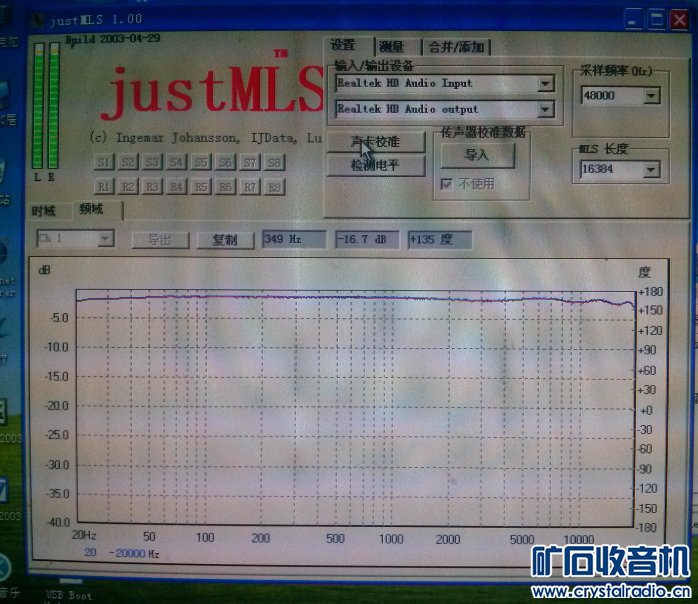Close the justMLS window
This screenshot has width=698, height=604.
coord(680,20)
